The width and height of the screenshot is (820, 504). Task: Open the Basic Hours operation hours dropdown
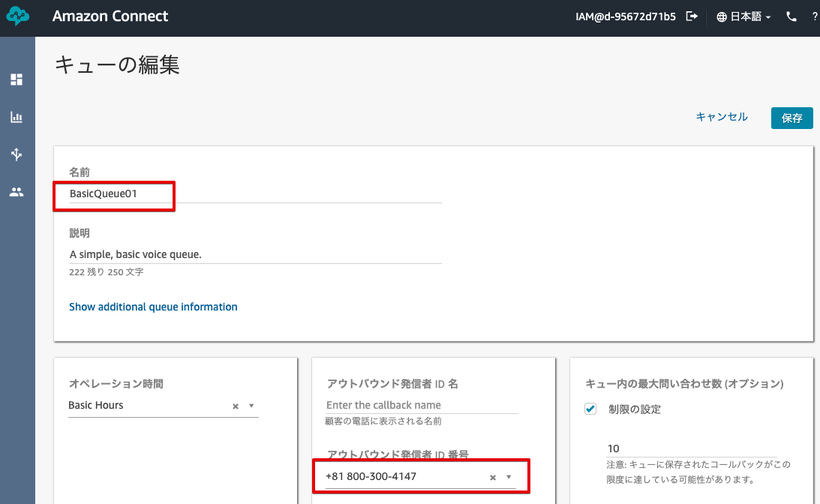click(251, 405)
